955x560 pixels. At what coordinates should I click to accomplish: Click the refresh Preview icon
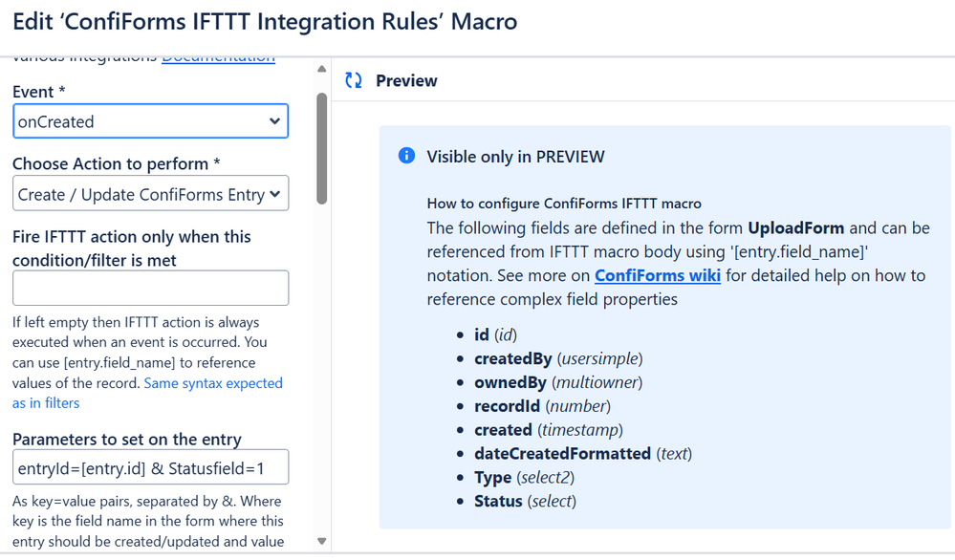click(354, 81)
